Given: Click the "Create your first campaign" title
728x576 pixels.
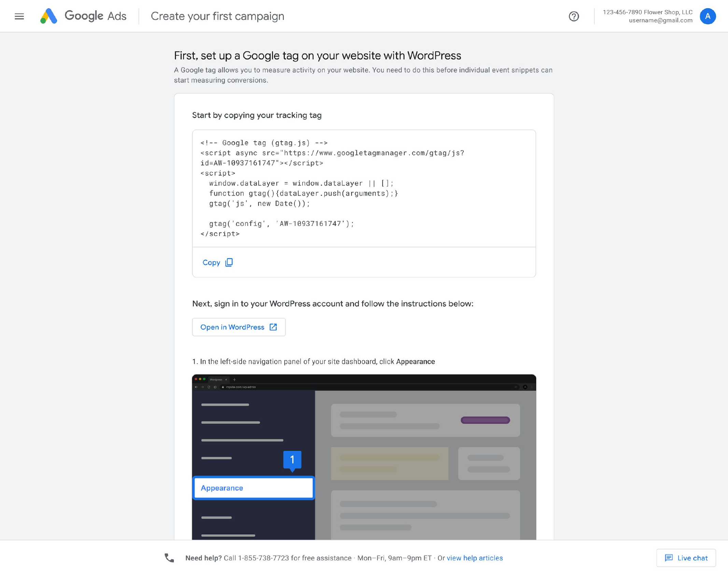Looking at the screenshot, I should point(218,16).
